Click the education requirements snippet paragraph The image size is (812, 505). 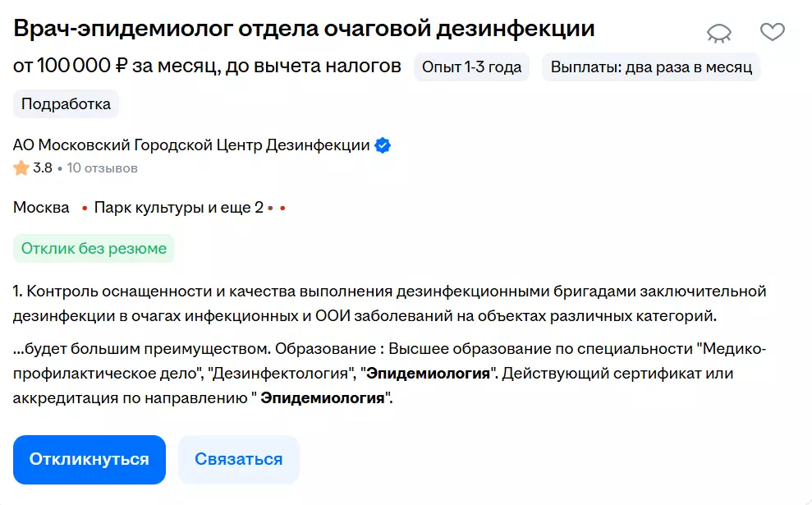389,374
